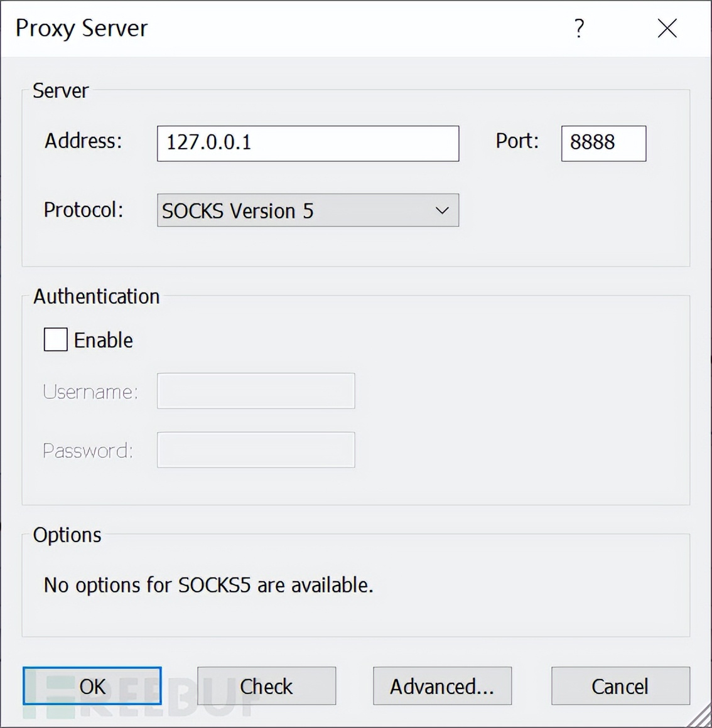This screenshot has height=728, width=712.
Task: Click the 'Port:' label
Action: coord(517,141)
